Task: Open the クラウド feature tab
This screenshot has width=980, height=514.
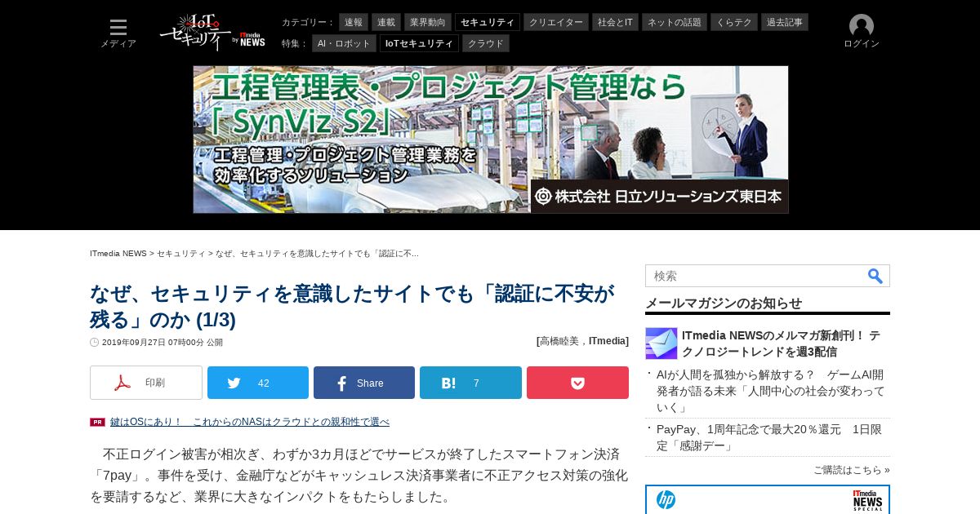Action: coord(486,43)
